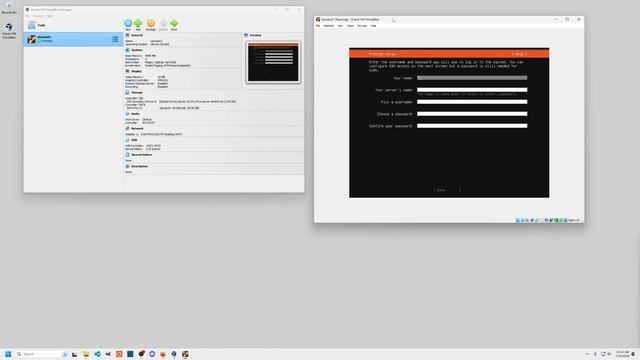This screenshot has height=360, width=640.
Task: Click the VM preview thumbnail in VirtualBox Manager
Action: 273,62
